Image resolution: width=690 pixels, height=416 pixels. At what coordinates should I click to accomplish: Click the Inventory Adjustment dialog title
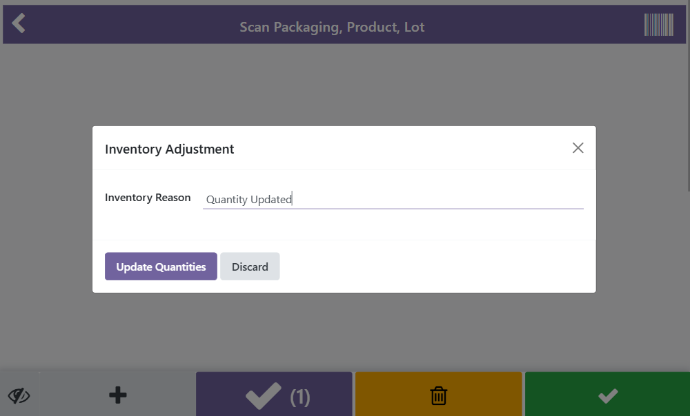(169, 149)
